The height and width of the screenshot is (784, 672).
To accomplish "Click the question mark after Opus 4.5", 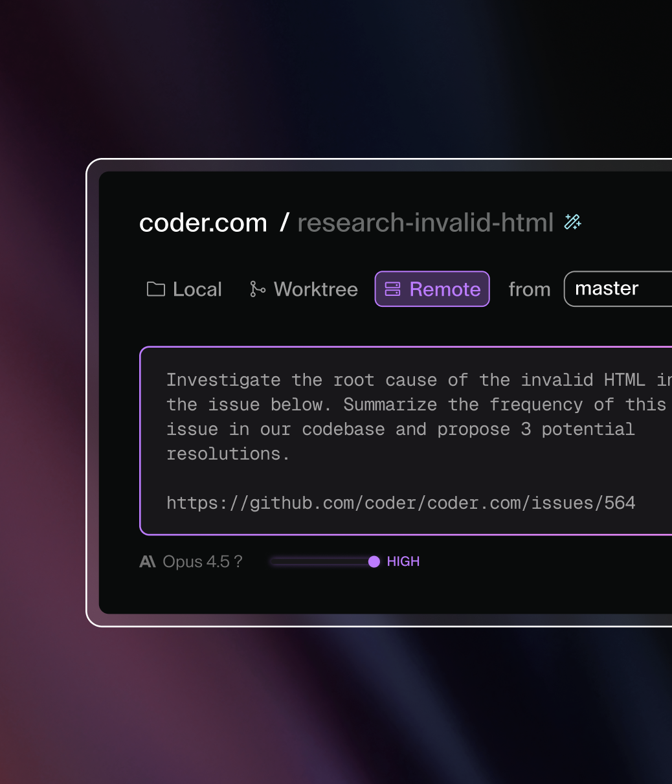I will (x=238, y=562).
